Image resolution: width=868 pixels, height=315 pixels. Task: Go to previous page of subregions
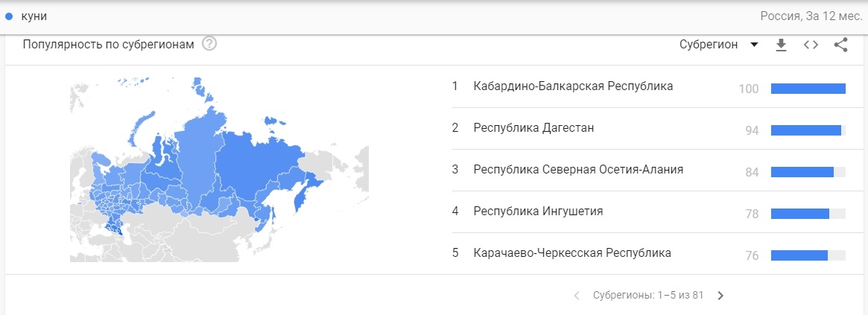point(577,296)
